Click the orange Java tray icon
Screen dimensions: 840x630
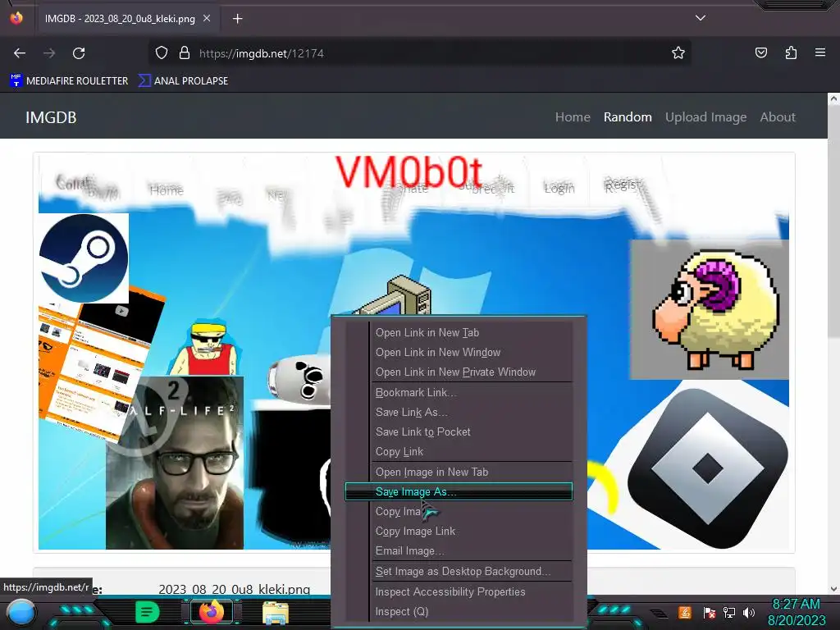coord(685,612)
